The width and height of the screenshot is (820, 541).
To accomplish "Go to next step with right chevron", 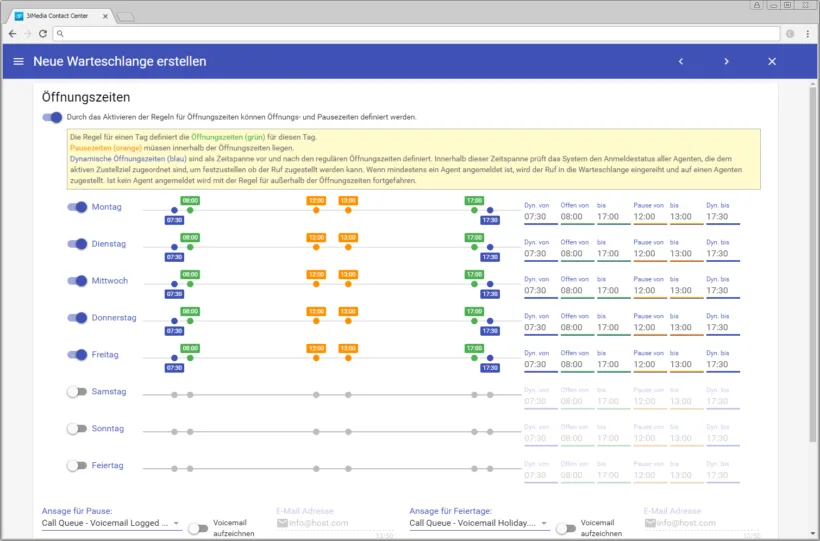I will click(x=726, y=61).
